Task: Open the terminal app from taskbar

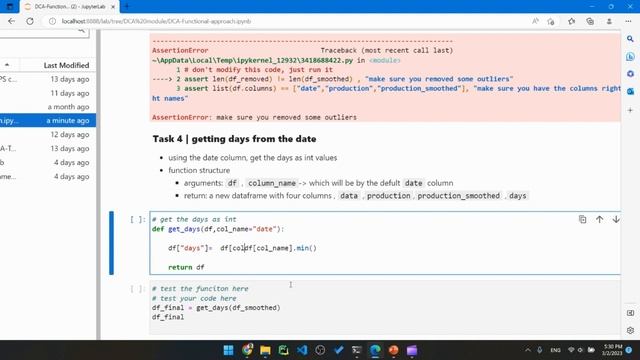Action: tap(357, 350)
